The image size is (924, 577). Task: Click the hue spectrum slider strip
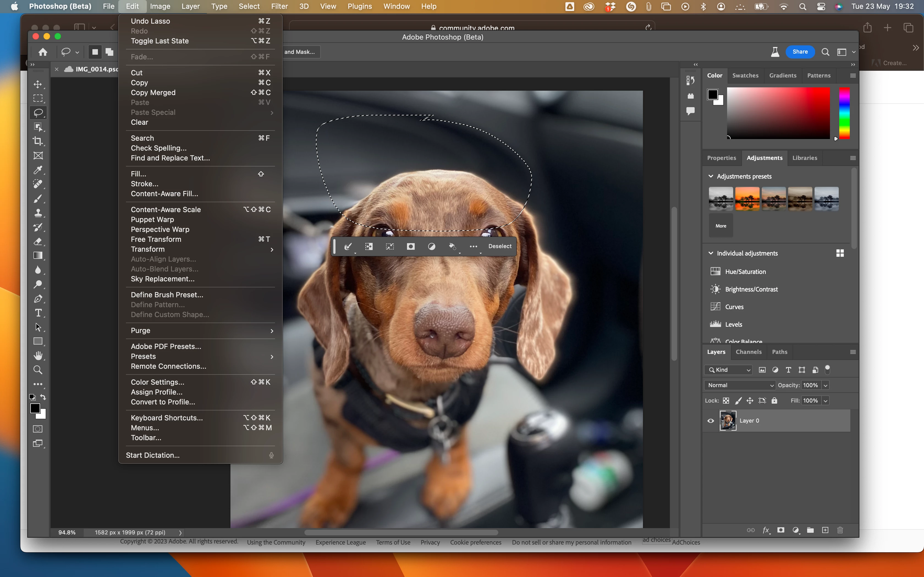844,113
